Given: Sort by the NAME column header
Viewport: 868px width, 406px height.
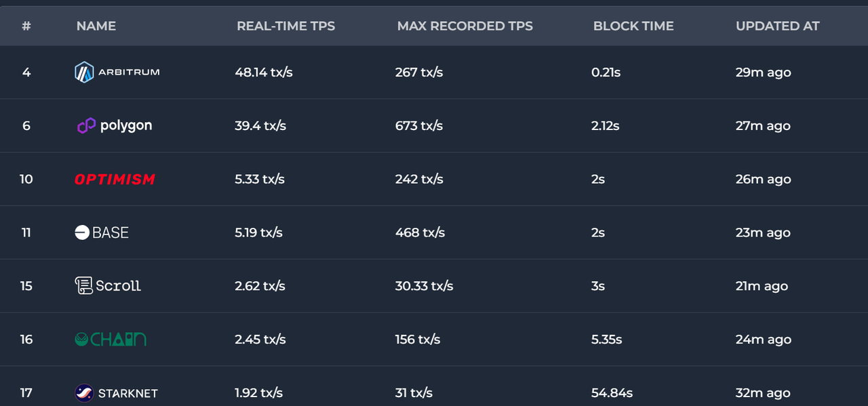Looking at the screenshot, I should pos(96,26).
